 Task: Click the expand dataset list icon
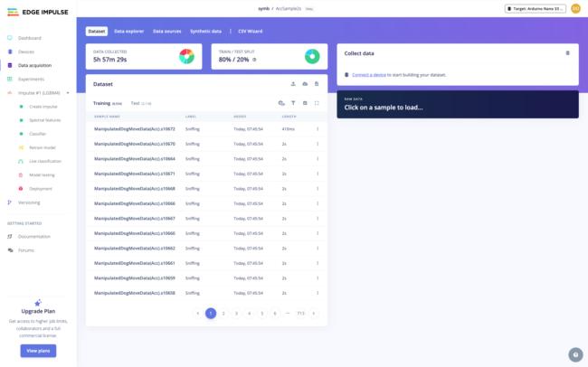pos(317,103)
